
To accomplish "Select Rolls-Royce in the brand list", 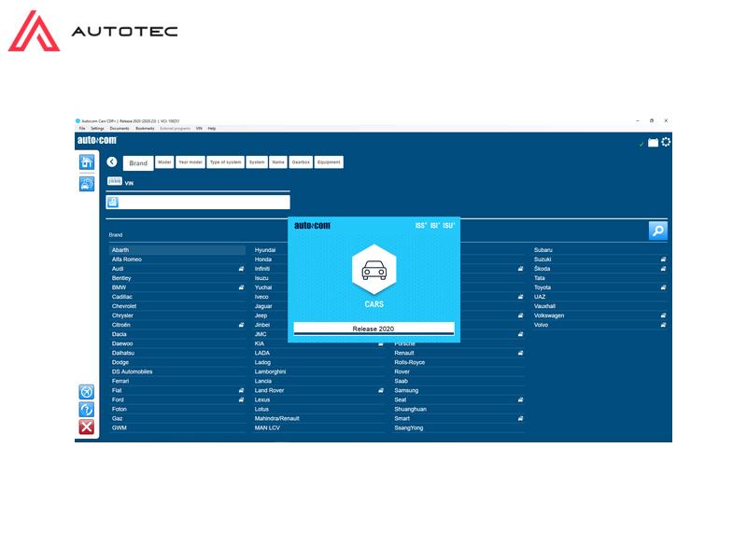I will [x=458, y=362].
